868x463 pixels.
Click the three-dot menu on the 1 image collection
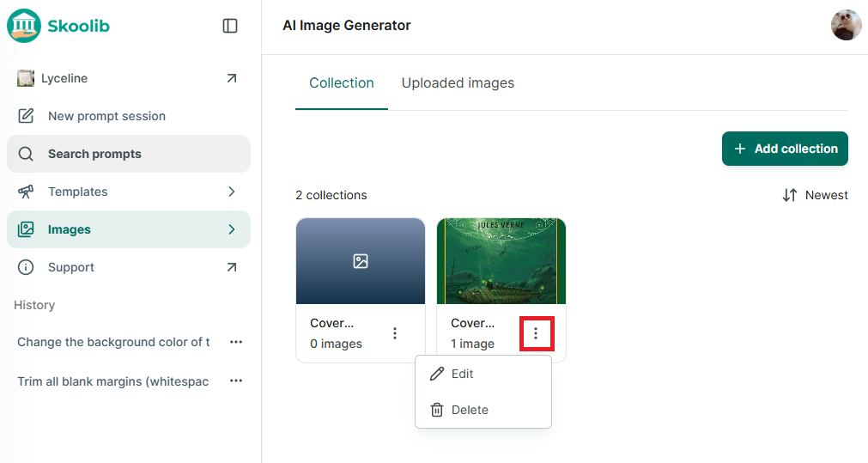pyautogui.click(x=536, y=332)
